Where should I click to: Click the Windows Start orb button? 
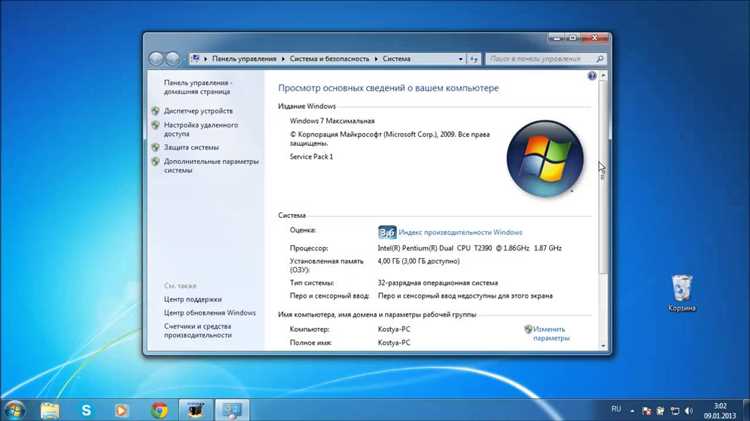14,409
